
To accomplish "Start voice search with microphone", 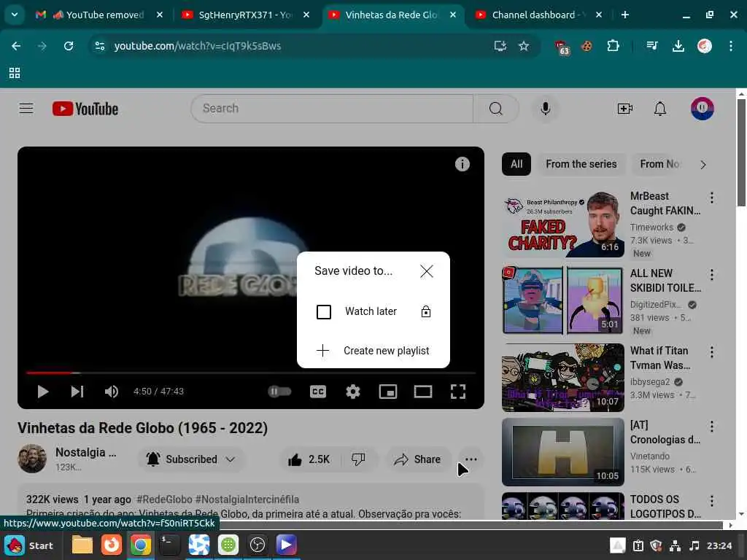I will click(546, 109).
